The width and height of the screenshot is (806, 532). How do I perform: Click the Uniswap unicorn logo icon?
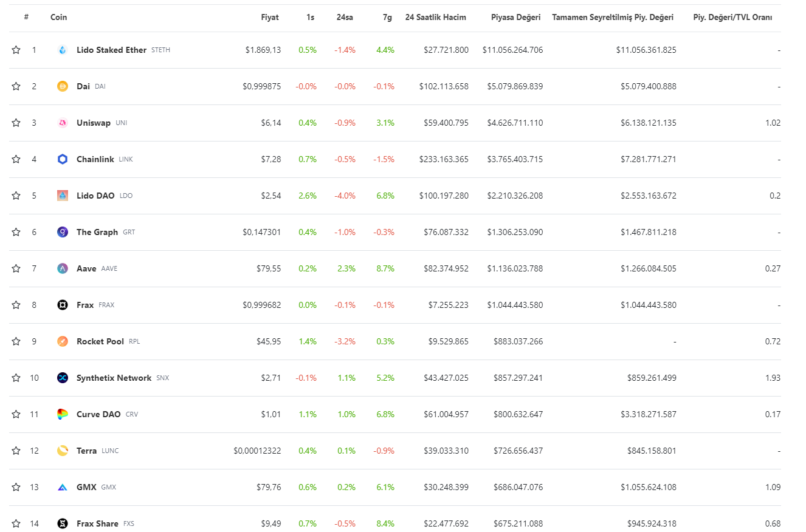pos(63,123)
